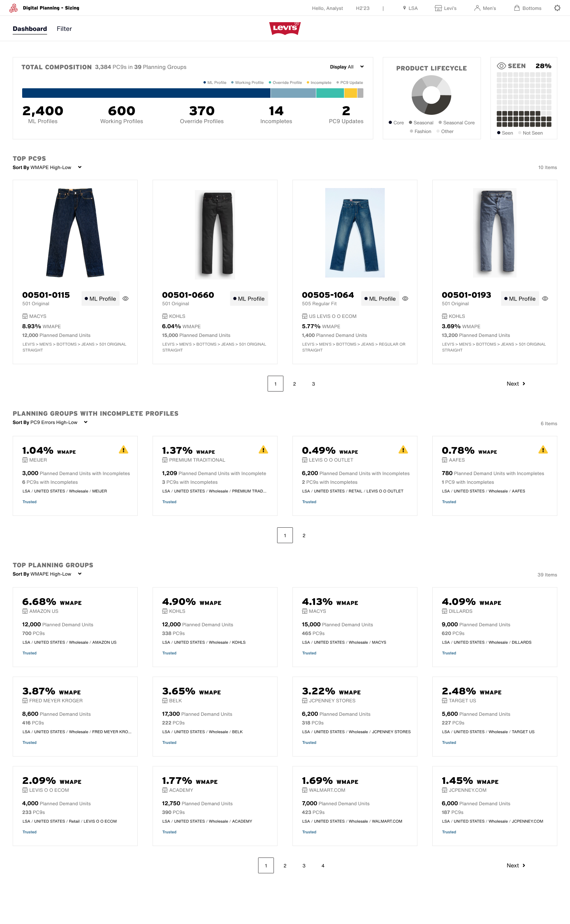Open the Trusted link on AMAZON US card
570x924 pixels.
pyautogui.click(x=29, y=653)
